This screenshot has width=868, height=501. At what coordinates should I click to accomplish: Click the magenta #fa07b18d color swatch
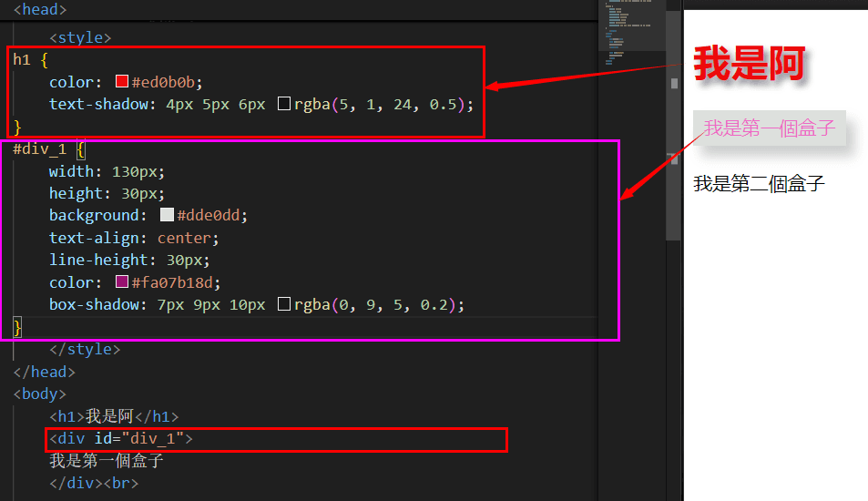(122, 282)
